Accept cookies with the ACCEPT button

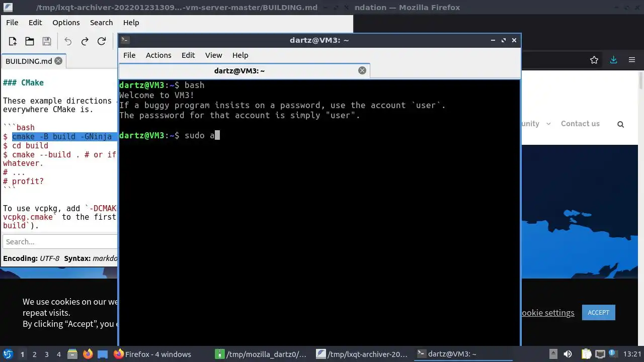tap(598, 312)
